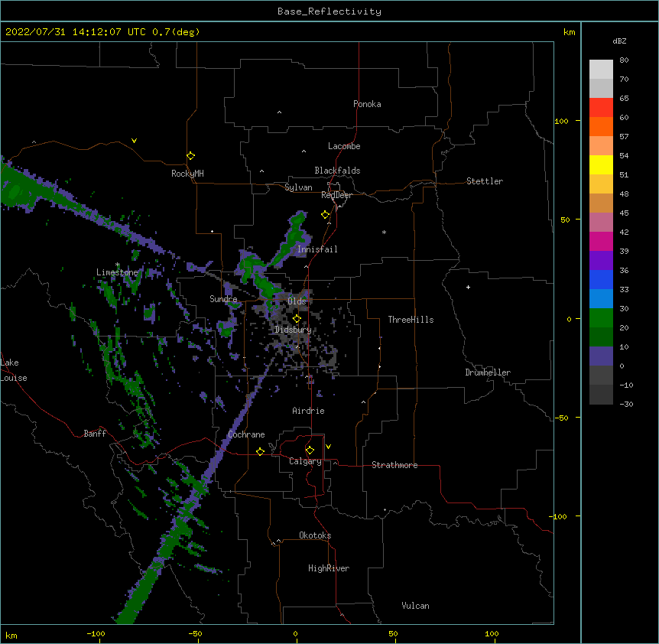Click the HighRiver label
659x644 pixels.
tap(329, 568)
